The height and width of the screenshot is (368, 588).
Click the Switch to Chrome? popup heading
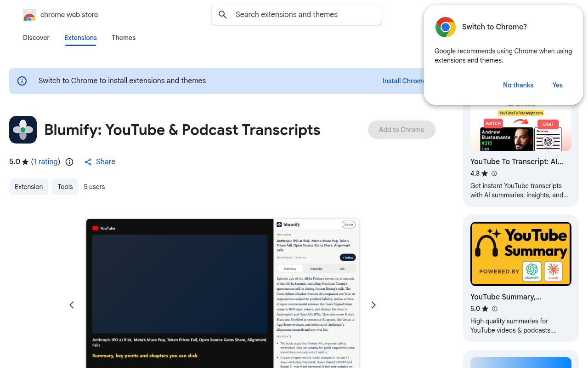[494, 27]
